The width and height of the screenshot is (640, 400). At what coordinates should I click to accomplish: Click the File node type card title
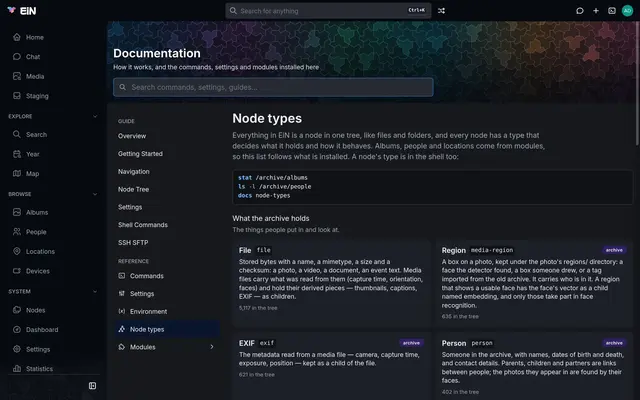(245, 250)
